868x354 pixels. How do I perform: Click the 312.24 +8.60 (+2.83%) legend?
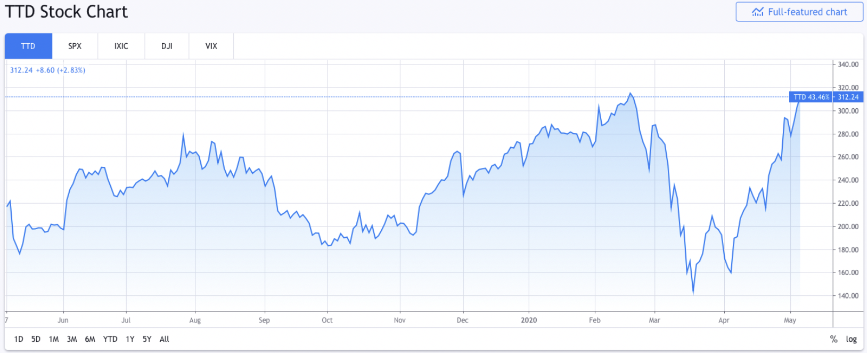(47, 70)
